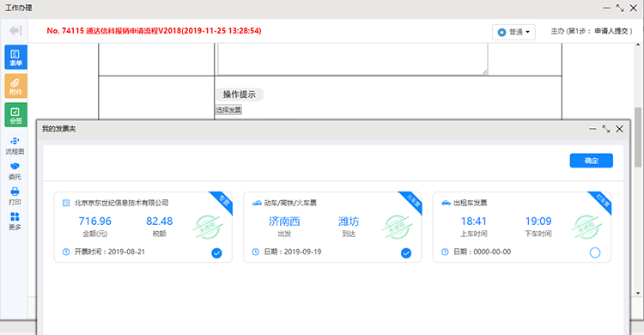Screen dimensions: 644x335
Task: Maximize the 我的发票夹 dialog
Action: 606,129
